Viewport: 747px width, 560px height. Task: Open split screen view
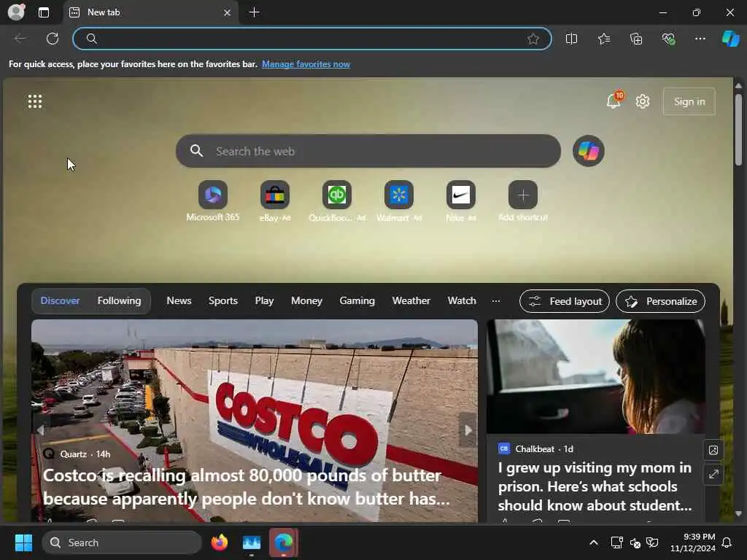pyautogui.click(x=571, y=39)
